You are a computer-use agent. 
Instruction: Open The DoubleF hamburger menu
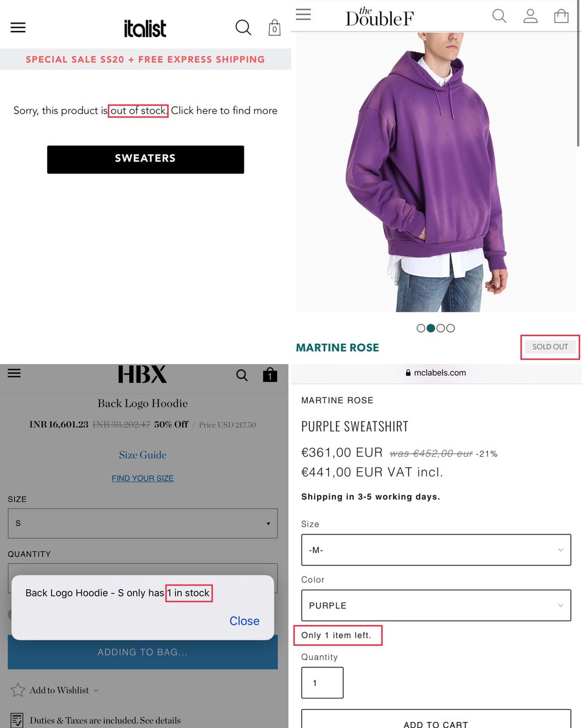(x=303, y=15)
